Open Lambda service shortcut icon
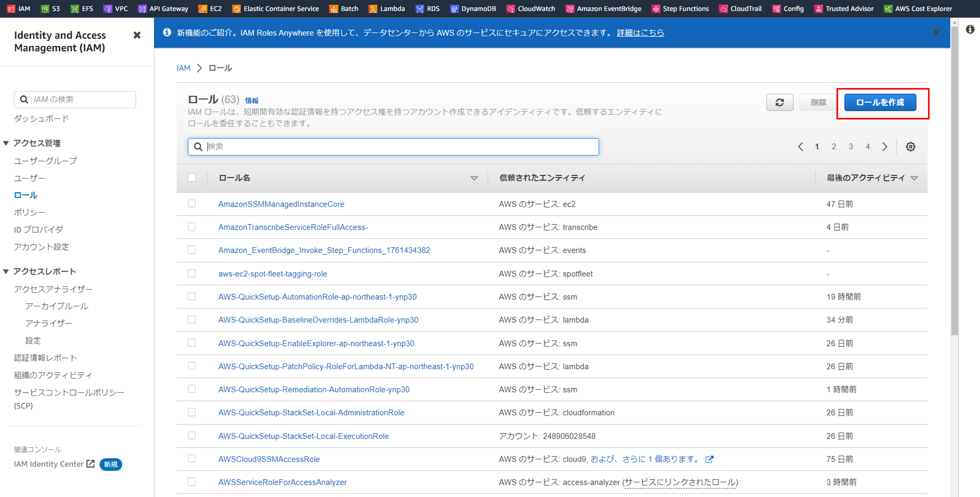Screen dimensions: 980x497 pyautogui.click(x=373, y=9)
